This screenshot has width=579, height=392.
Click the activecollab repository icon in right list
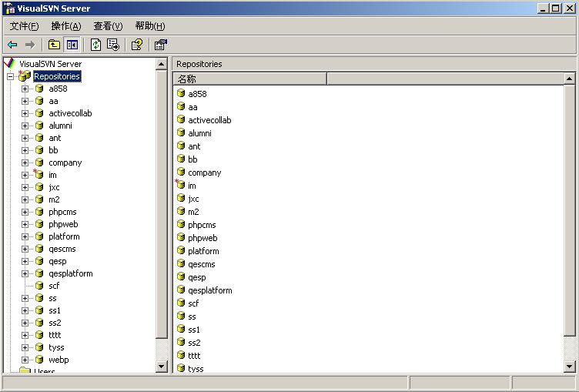[181, 119]
